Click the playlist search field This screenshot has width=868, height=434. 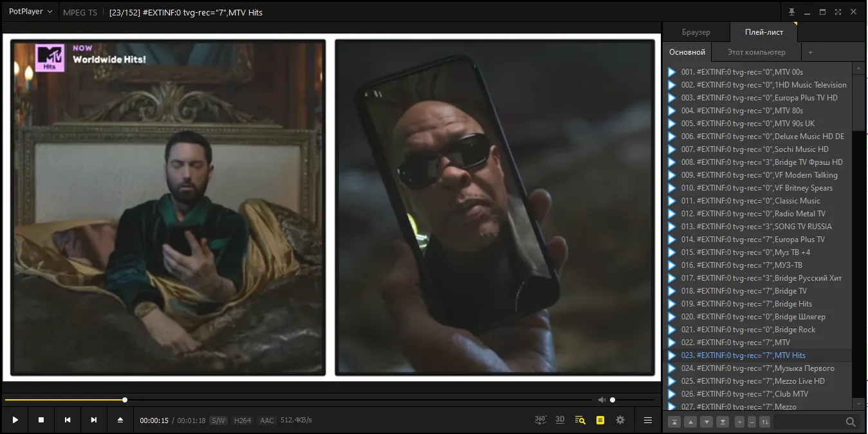coord(809,422)
